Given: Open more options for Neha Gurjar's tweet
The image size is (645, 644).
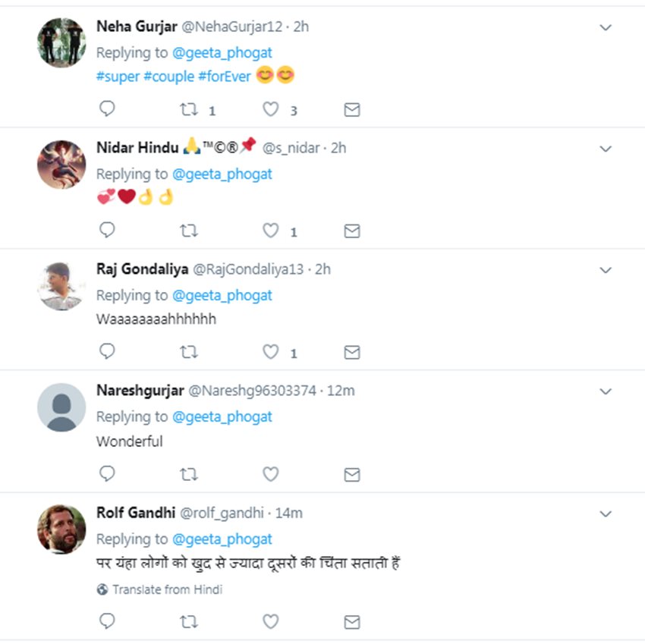Looking at the screenshot, I should pos(606,27).
